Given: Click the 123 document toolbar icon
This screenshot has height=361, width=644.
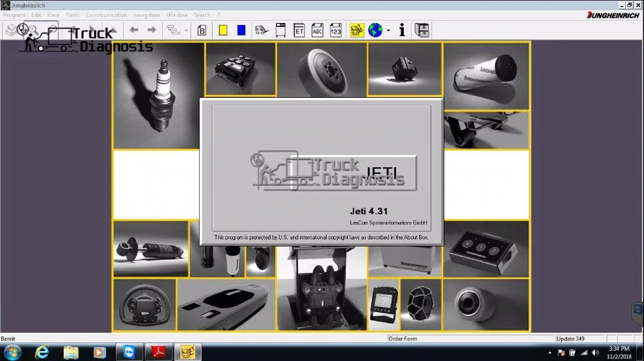Looking at the screenshot, I should tap(336, 30).
